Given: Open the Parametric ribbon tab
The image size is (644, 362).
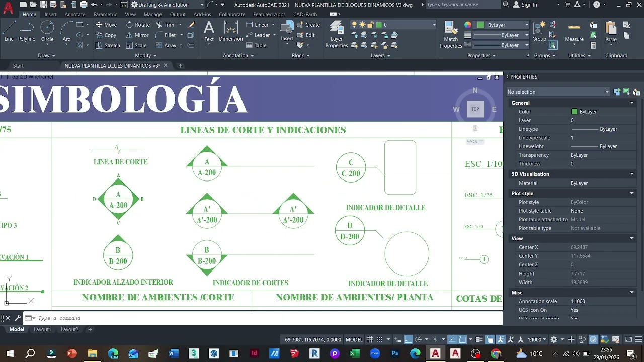Looking at the screenshot, I should pyautogui.click(x=105, y=14).
